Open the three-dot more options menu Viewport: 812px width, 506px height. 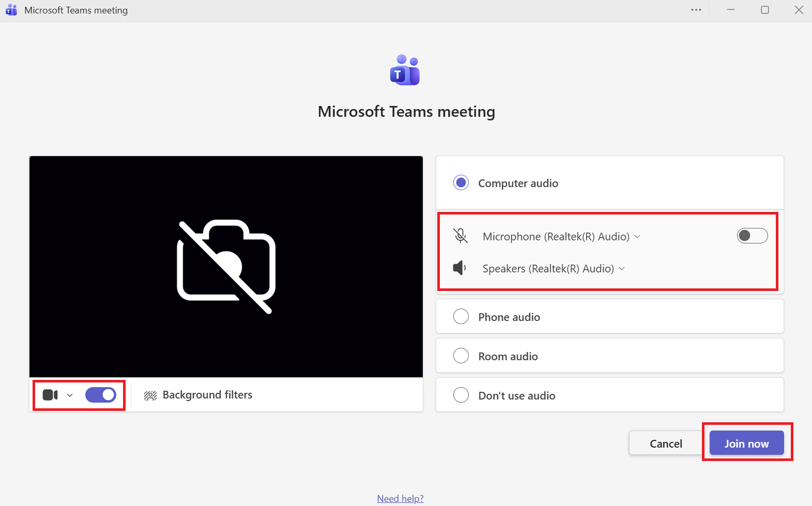[696, 10]
